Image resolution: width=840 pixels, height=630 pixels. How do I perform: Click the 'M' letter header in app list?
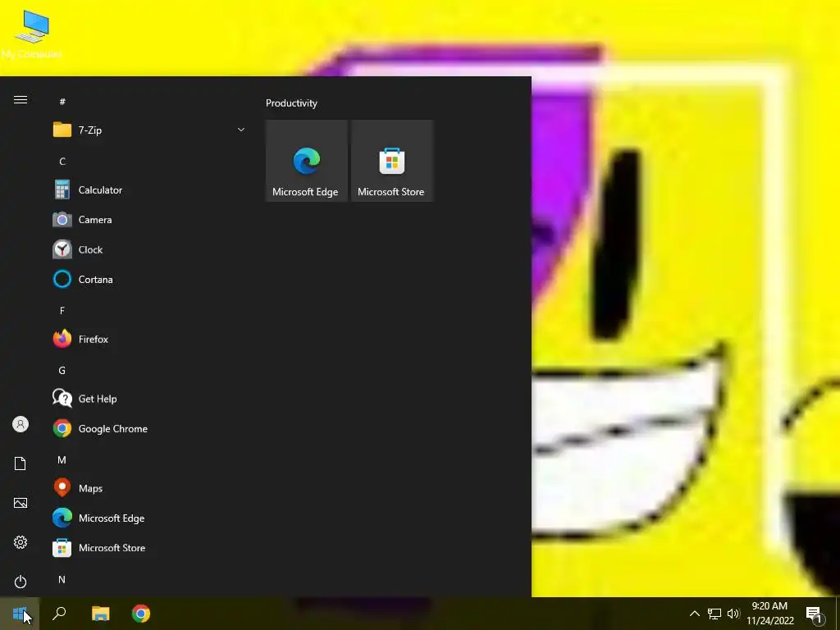(x=62, y=460)
